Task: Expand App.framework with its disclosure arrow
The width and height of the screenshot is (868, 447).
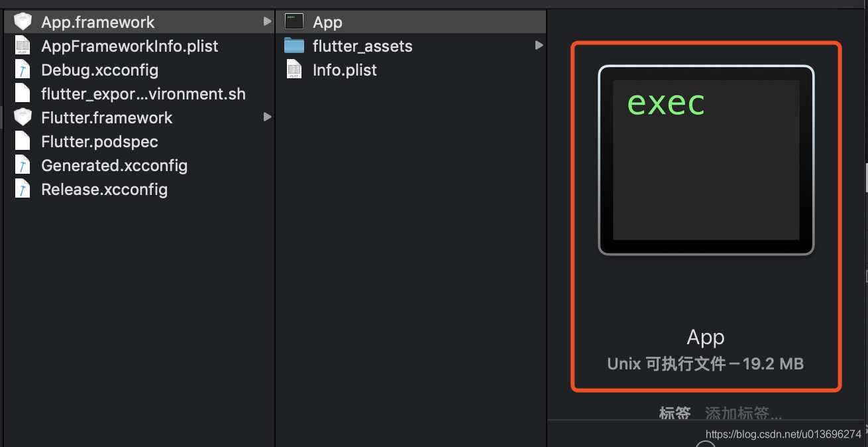Action: (x=268, y=21)
